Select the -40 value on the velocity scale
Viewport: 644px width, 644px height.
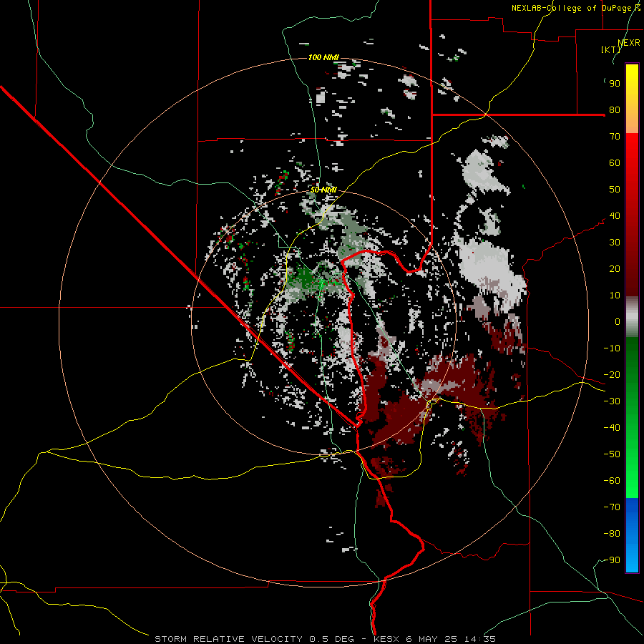coord(612,428)
